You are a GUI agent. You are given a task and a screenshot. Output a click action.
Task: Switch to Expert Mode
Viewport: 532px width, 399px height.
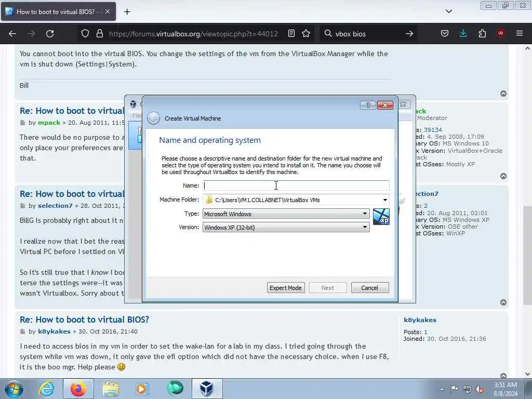(x=286, y=288)
